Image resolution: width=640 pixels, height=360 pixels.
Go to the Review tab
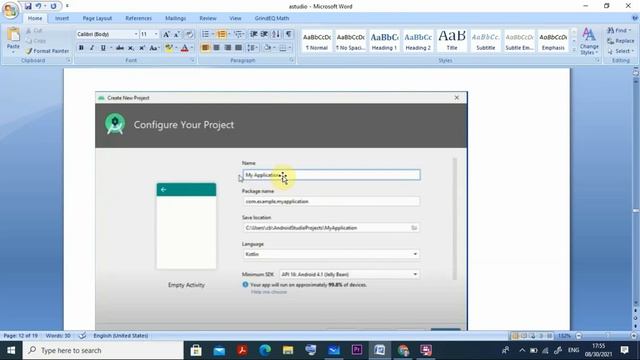208,18
